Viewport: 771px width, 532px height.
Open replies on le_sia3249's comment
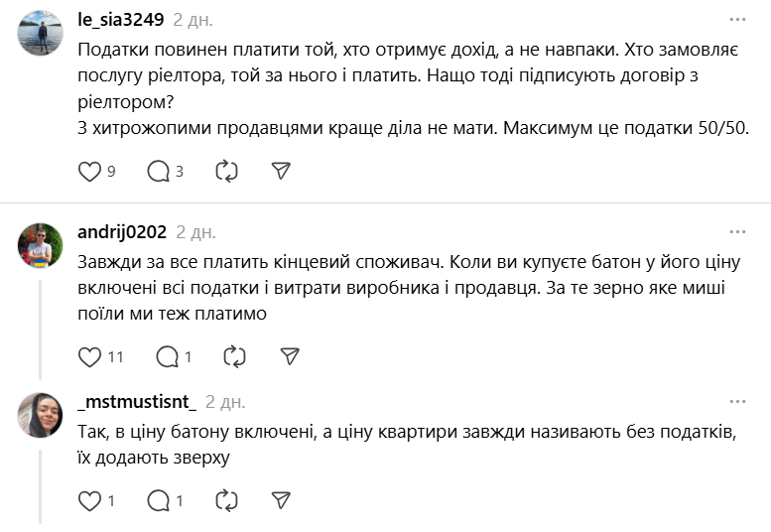(x=159, y=172)
